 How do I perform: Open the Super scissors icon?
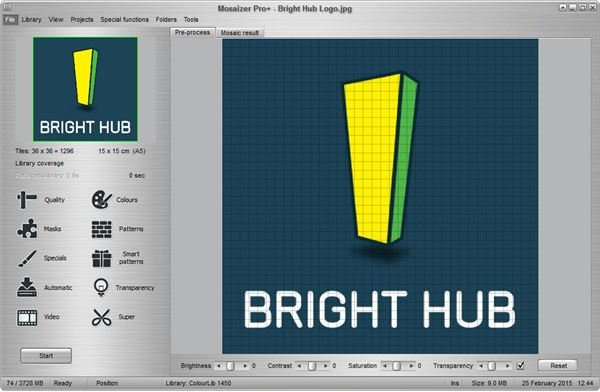click(x=101, y=317)
